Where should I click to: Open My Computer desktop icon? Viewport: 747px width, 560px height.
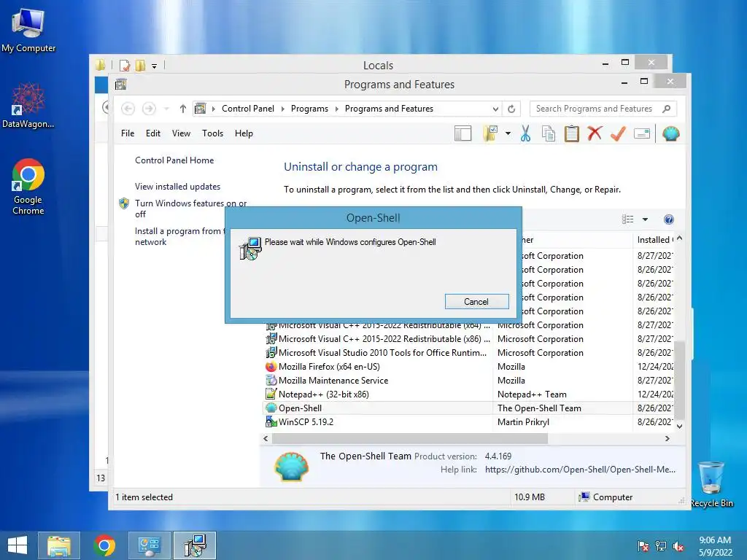point(28,29)
